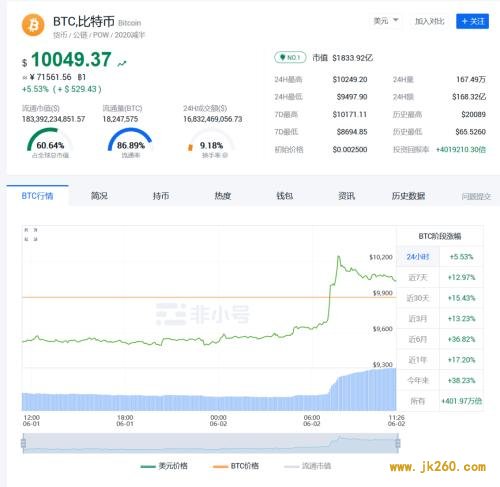500x487 pixels.
Task: Open the 资讯 tab
Action: click(x=346, y=196)
